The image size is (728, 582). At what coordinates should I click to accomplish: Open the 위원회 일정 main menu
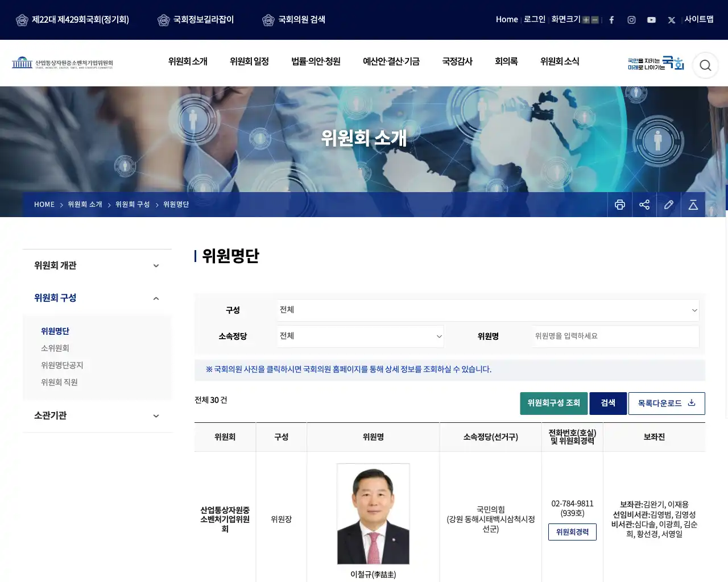(249, 61)
